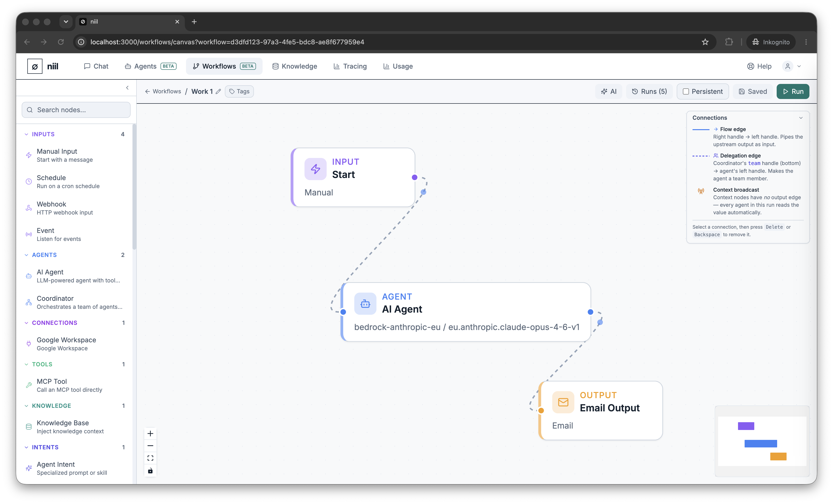Select the Coordinator hierarchy icon
Screen dimensions: 833x504
pyautogui.click(x=29, y=302)
